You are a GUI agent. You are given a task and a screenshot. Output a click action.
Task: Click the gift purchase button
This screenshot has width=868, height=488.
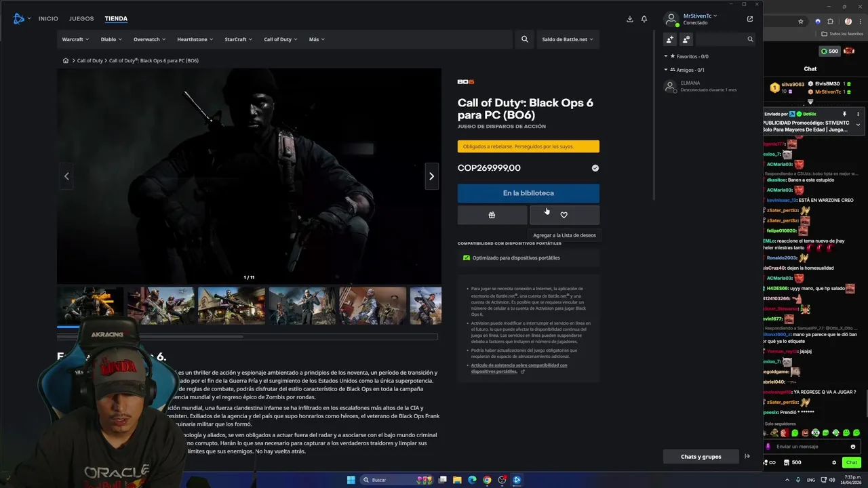point(492,215)
